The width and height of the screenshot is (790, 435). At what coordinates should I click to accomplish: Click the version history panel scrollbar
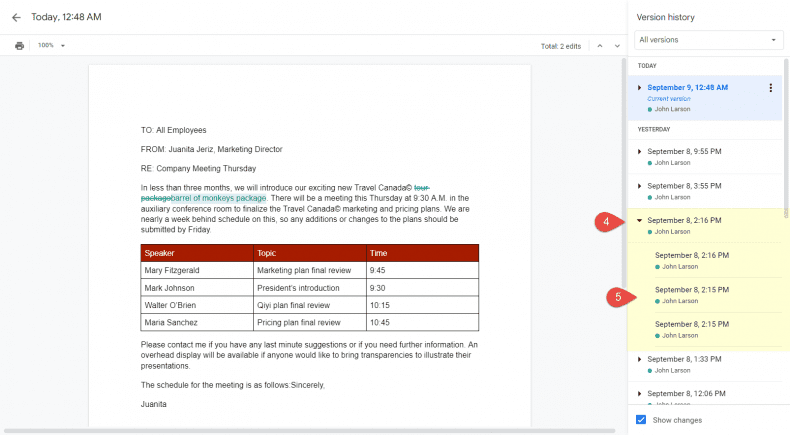point(786,140)
